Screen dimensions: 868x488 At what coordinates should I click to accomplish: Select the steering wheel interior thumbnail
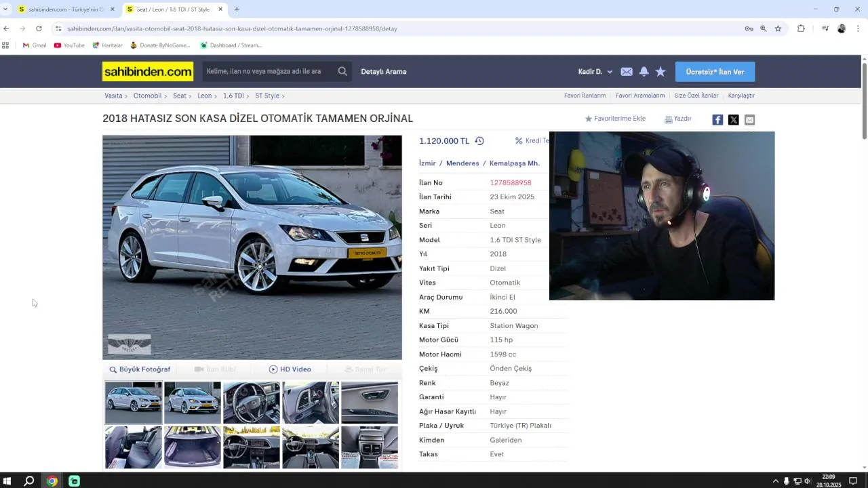[252, 403]
